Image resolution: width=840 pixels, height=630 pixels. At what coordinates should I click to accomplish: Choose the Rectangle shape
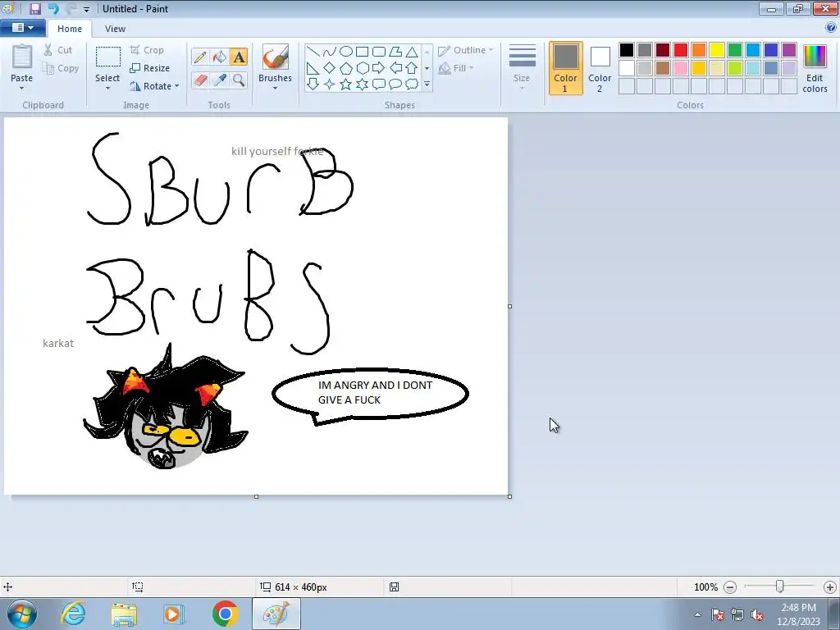pos(362,52)
